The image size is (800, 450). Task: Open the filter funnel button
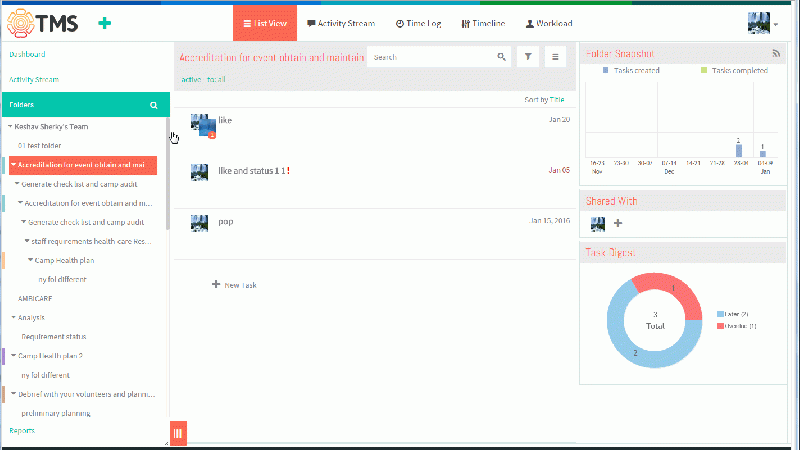point(528,57)
